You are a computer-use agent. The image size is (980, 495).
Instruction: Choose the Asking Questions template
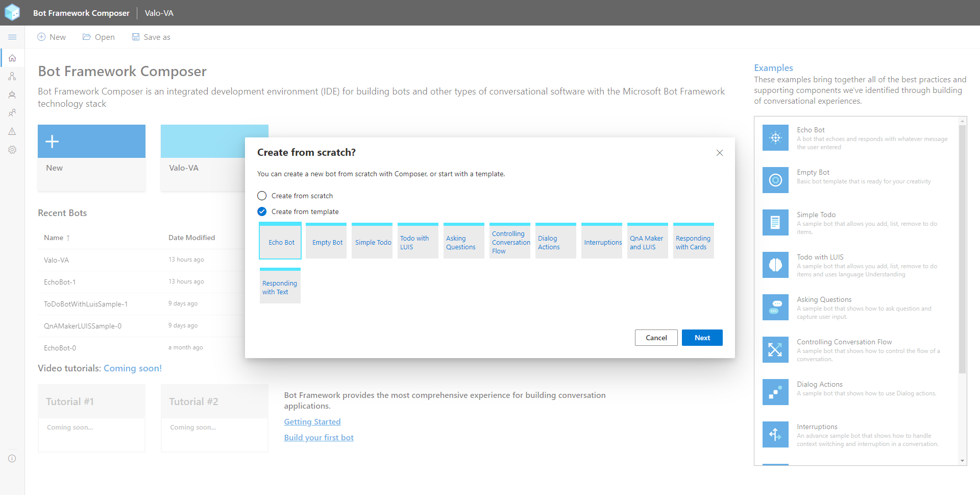464,241
